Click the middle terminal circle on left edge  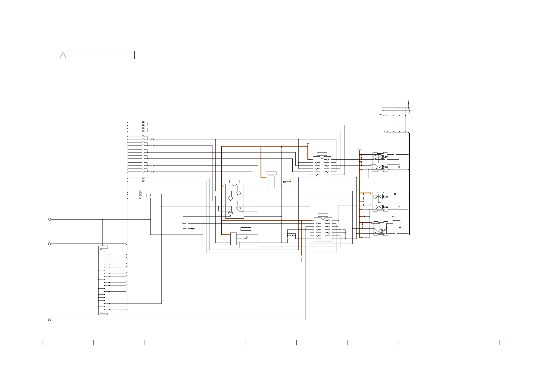[x=50, y=244]
